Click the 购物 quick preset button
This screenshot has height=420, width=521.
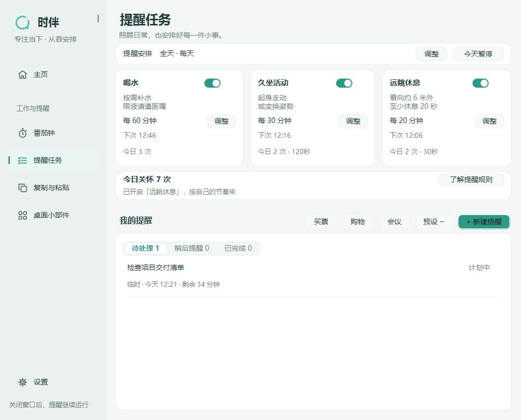point(358,222)
